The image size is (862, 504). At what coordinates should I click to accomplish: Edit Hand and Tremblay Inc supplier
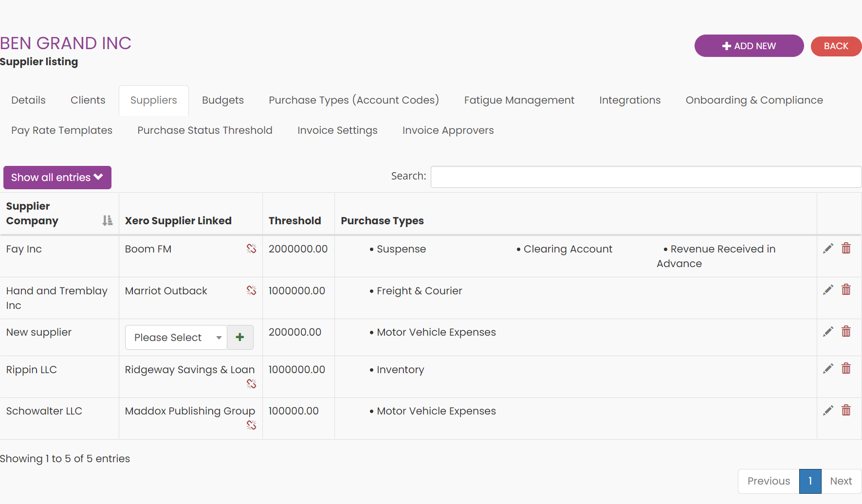[828, 290]
